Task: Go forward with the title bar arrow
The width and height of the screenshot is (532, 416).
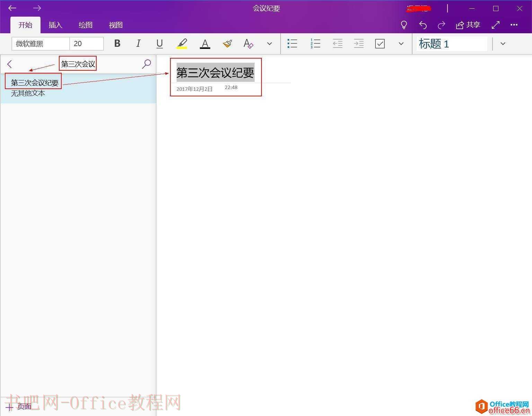Action: pyautogui.click(x=37, y=8)
